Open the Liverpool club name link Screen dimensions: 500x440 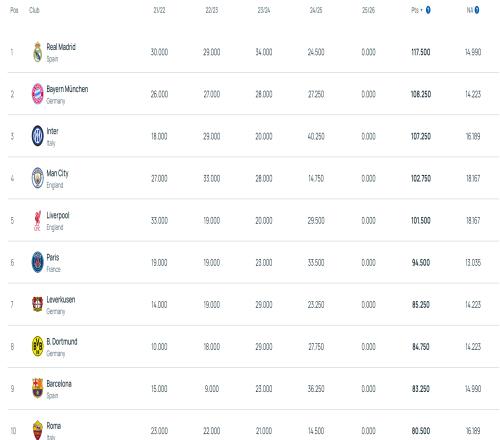[x=58, y=215]
